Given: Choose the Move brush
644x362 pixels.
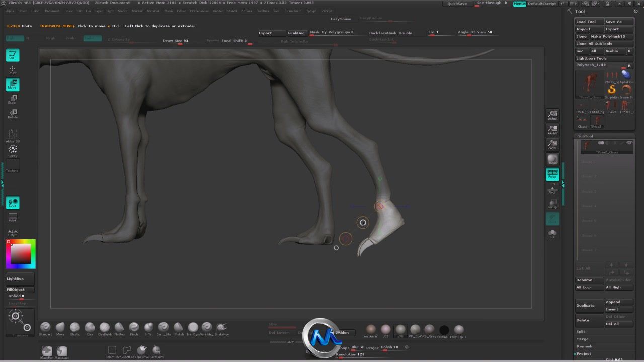Looking at the screenshot, I should pyautogui.click(x=60, y=329).
